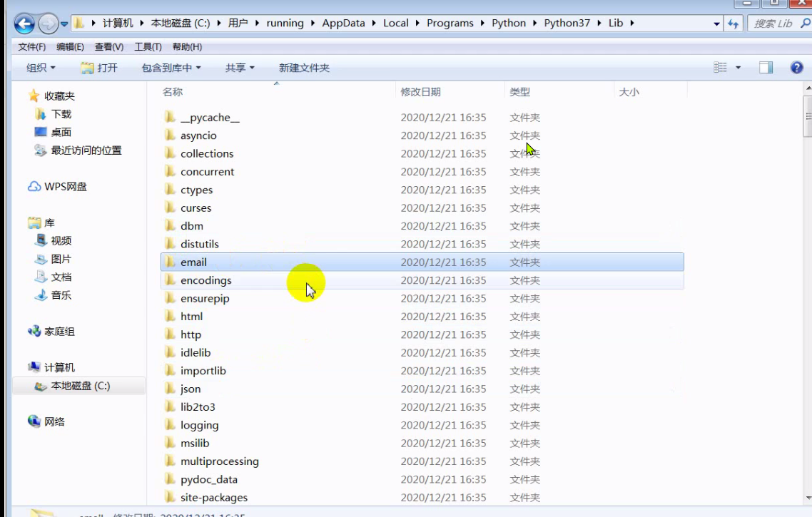Expand the view options dropdown arrow
812x517 pixels.
point(738,68)
